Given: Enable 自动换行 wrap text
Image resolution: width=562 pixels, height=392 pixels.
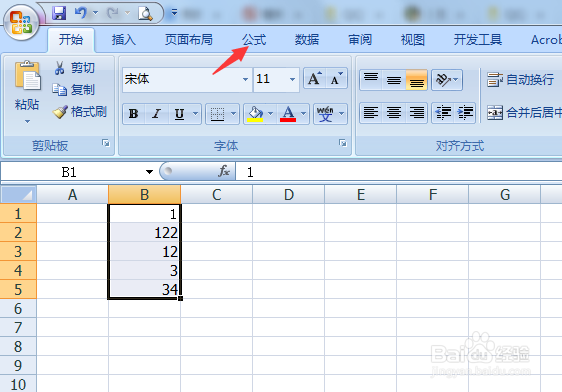Looking at the screenshot, I should [x=520, y=80].
